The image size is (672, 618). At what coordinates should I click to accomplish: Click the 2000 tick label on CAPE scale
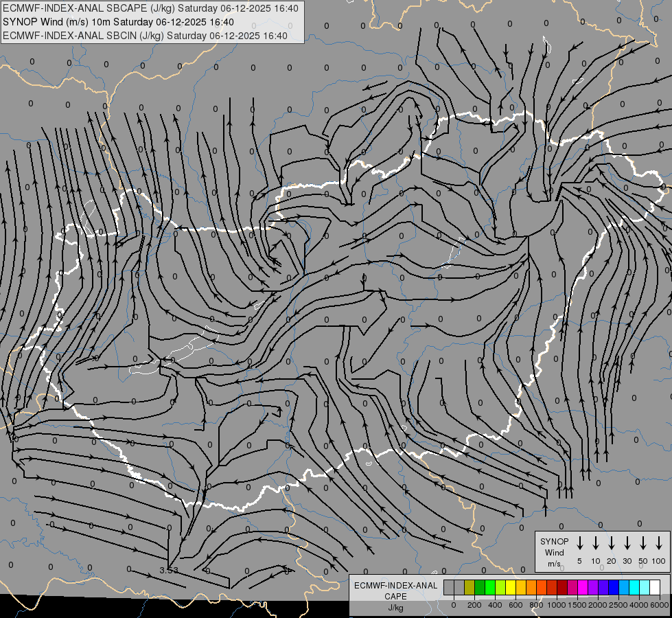[598, 605]
